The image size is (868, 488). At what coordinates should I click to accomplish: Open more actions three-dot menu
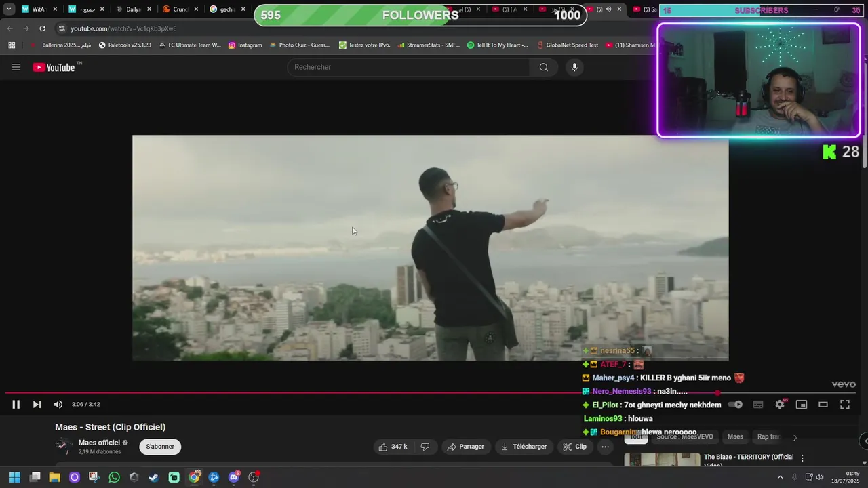coord(605,447)
